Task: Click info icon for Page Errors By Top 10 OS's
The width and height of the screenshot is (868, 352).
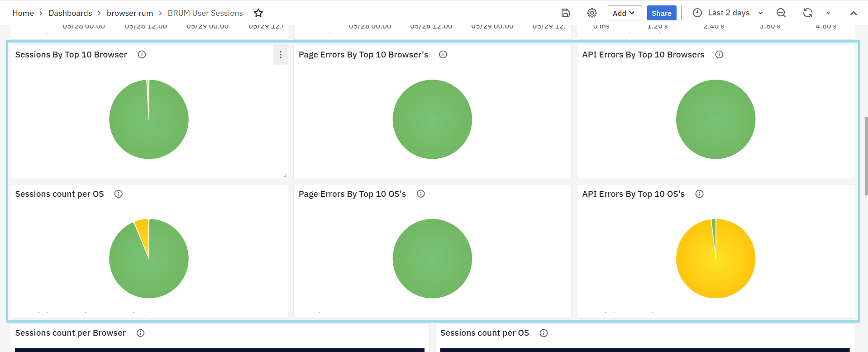Action: click(421, 194)
